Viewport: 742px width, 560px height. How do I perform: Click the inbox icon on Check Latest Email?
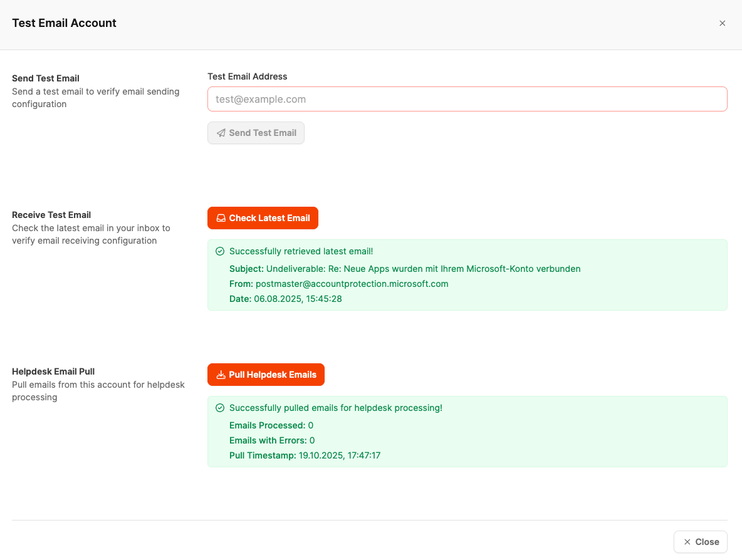pyautogui.click(x=221, y=218)
